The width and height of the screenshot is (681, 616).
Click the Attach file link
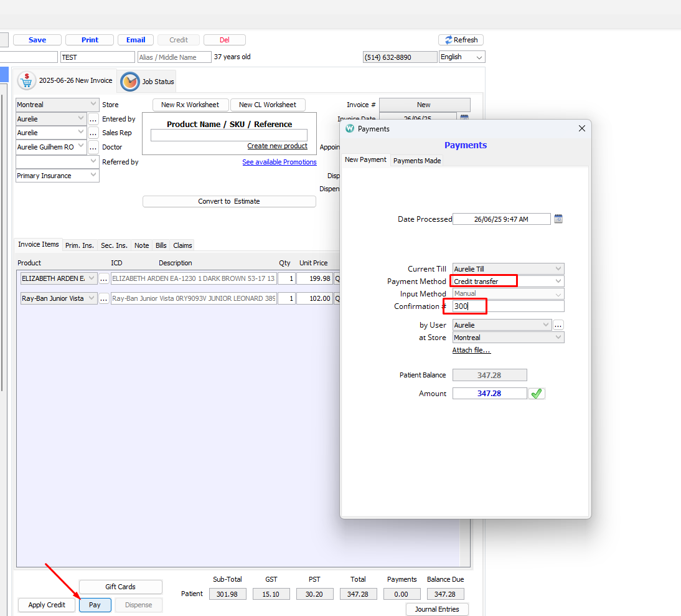pyautogui.click(x=472, y=350)
